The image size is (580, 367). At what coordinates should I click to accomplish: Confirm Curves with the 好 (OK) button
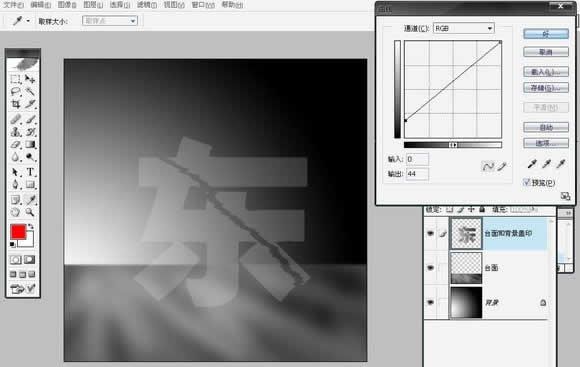tap(546, 34)
